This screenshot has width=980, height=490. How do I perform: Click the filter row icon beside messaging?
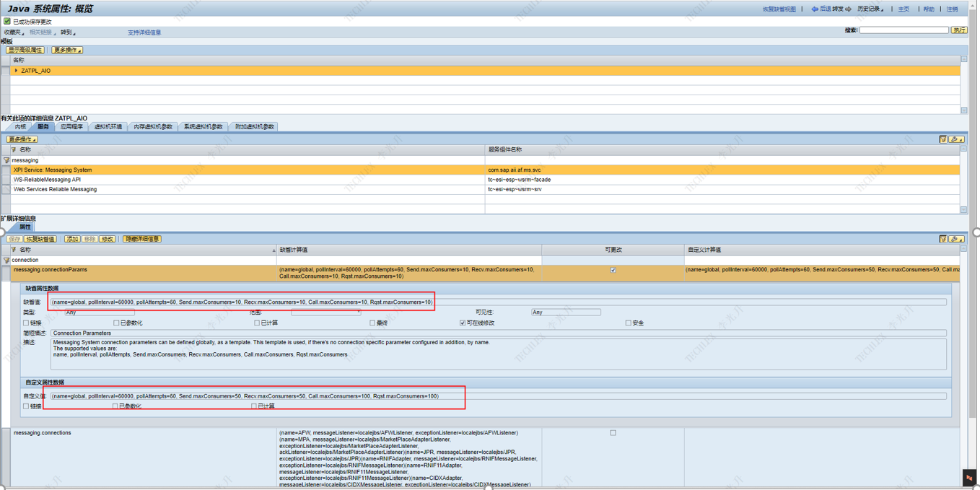click(x=6, y=160)
